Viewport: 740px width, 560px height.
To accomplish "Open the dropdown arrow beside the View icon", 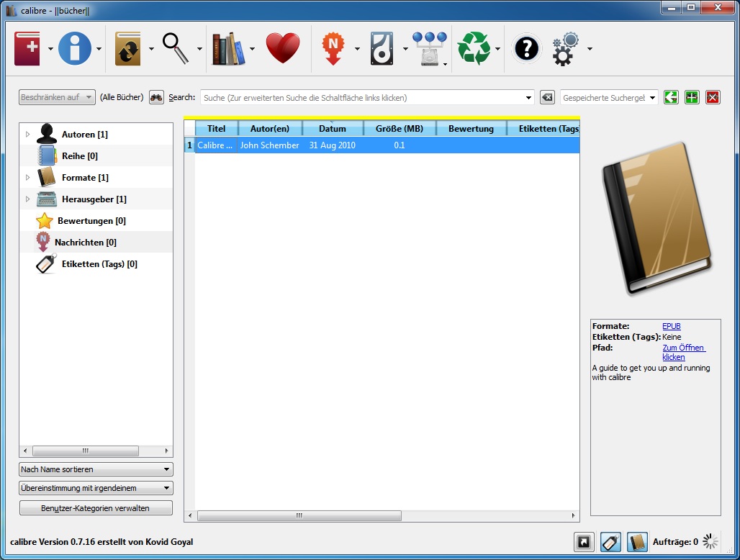I will point(199,49).
